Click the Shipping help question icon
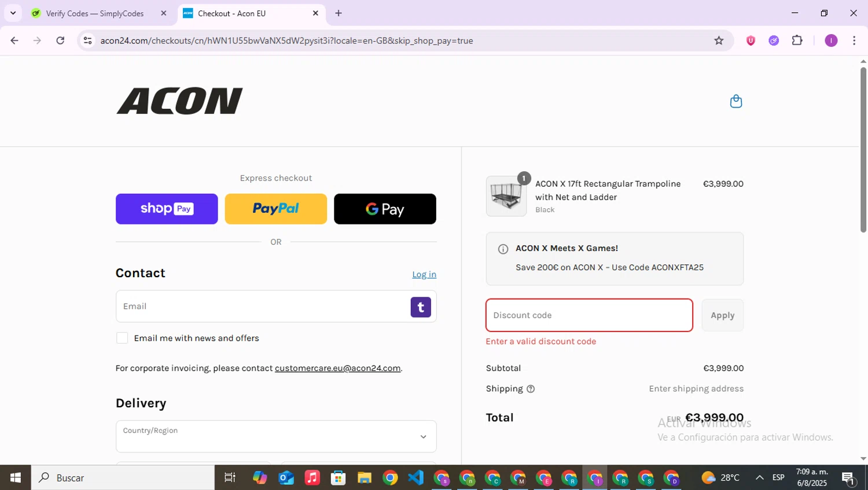 click(x=531, y=389)
